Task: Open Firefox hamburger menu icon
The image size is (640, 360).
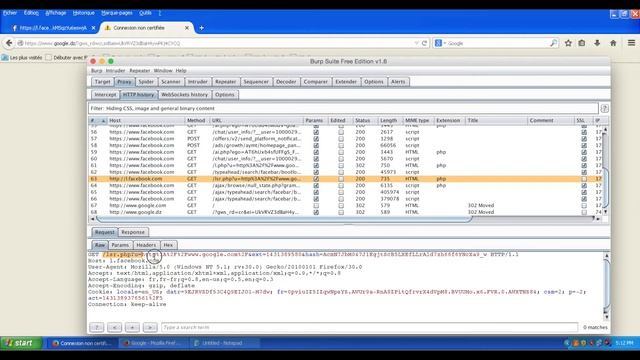Action: 631,43
